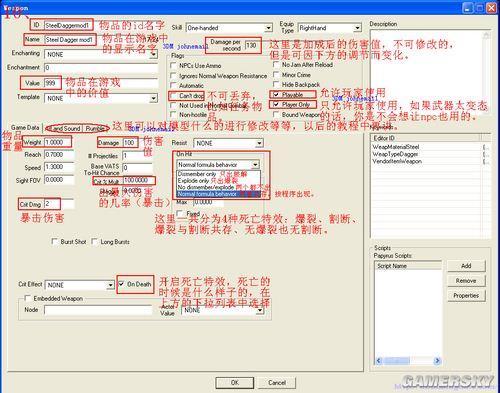The image size is (500, 393).
Task: Choose Explode only from On Hit list
Action: pos(193,181)
